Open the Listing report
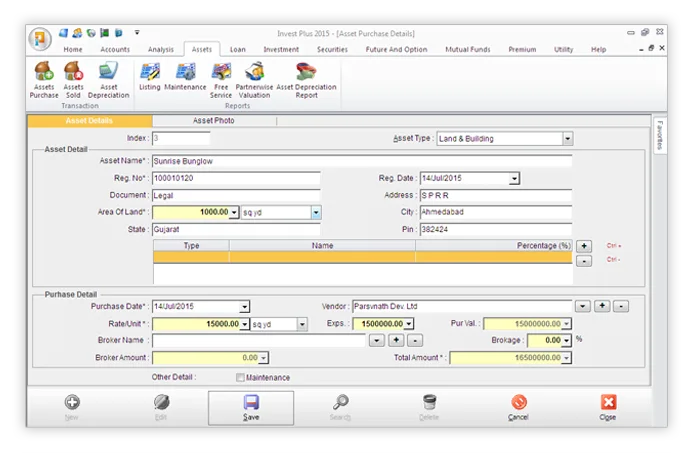Screen dimensions: 687x453 [150, 77]
